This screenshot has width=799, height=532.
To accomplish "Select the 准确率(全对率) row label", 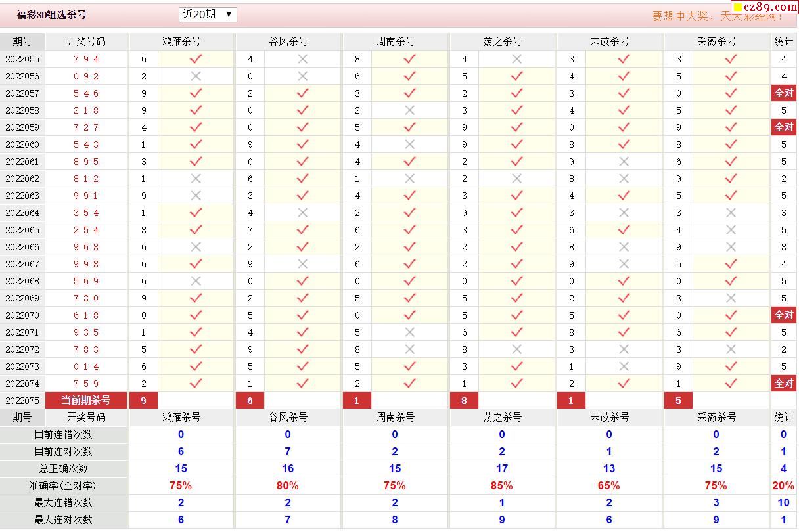I will coord(64,486).
